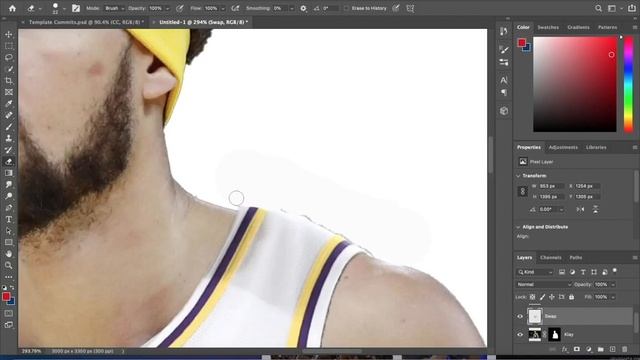This screenshot has width=640, height=360.
Task: Collapse the Transform section
Action: [518, 176]
